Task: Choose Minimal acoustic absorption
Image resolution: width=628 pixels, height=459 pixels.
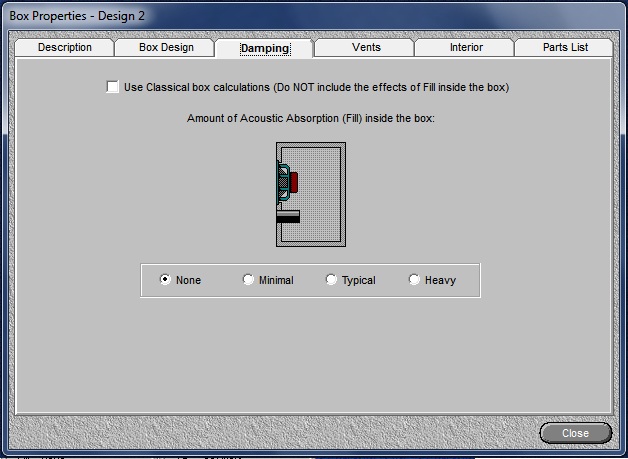Action: pyautogui.click(x=249, y=280)
